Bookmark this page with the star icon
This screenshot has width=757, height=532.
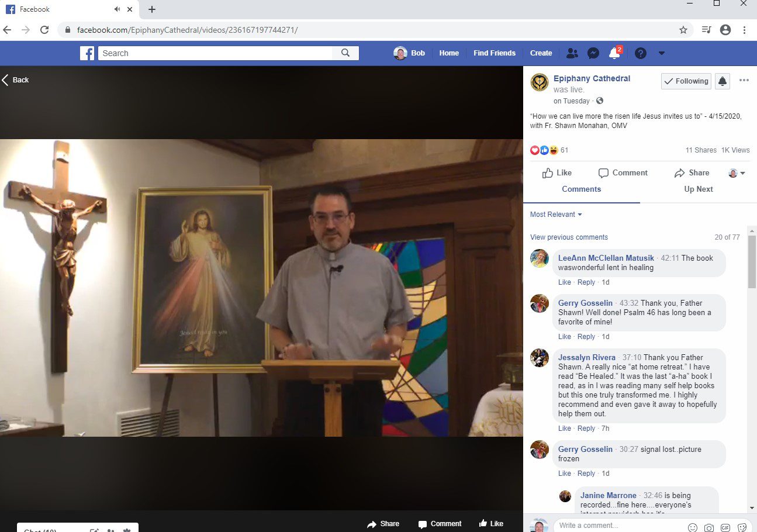(x=683, y=30)
